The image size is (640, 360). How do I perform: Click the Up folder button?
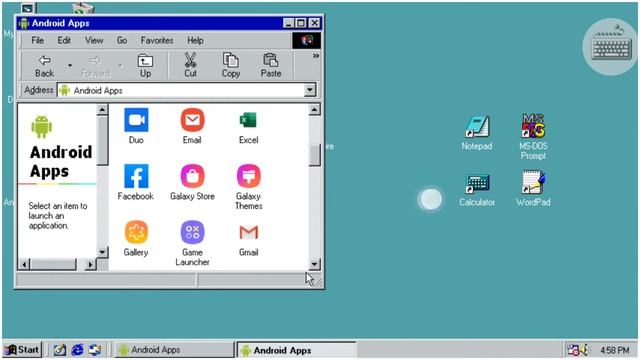[x=145, y=66]
